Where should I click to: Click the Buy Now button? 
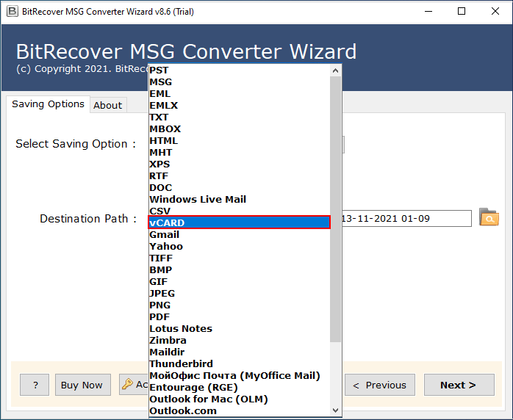click(x=82, y=385)
